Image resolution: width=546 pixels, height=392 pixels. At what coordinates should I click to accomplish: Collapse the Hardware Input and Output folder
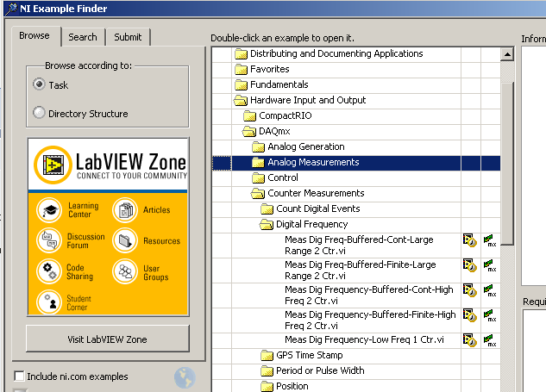click(x=241, y=101)
